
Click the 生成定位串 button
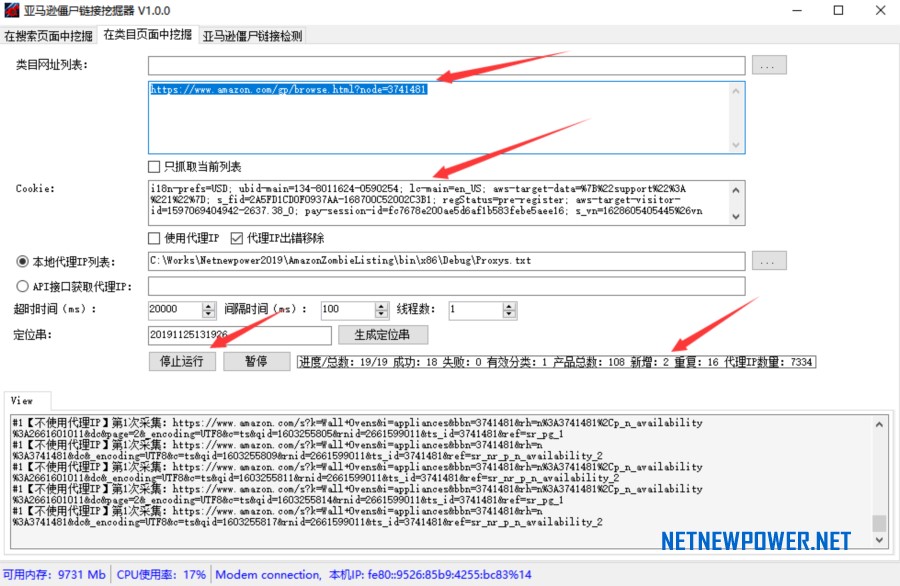pyautogui.click(x=383, y=335)
